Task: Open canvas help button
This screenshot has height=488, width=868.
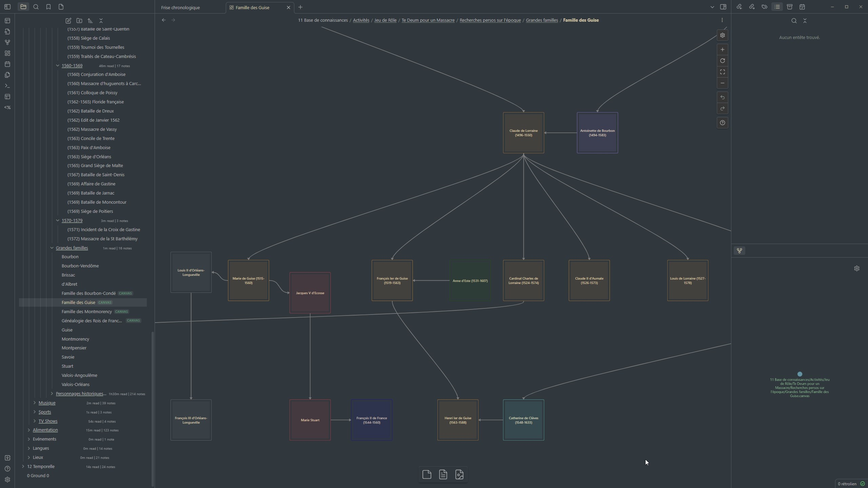Action: (722, 123)
